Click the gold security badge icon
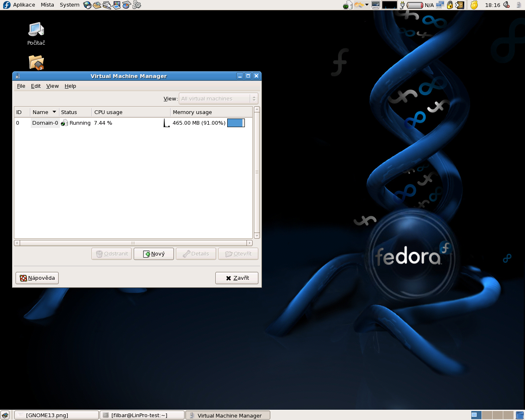The height and width of the screenshot is (420, 525). pyautogui.click(x=474, y=5)
